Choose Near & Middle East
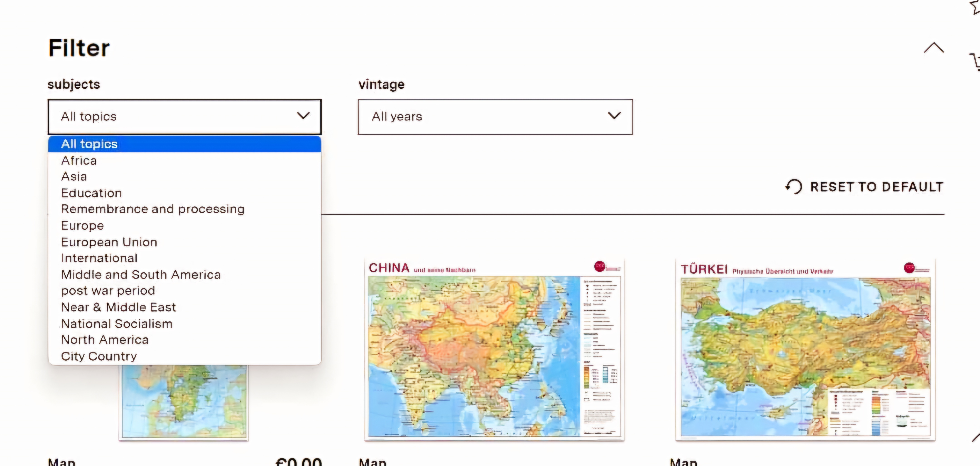 coord(118,307)
